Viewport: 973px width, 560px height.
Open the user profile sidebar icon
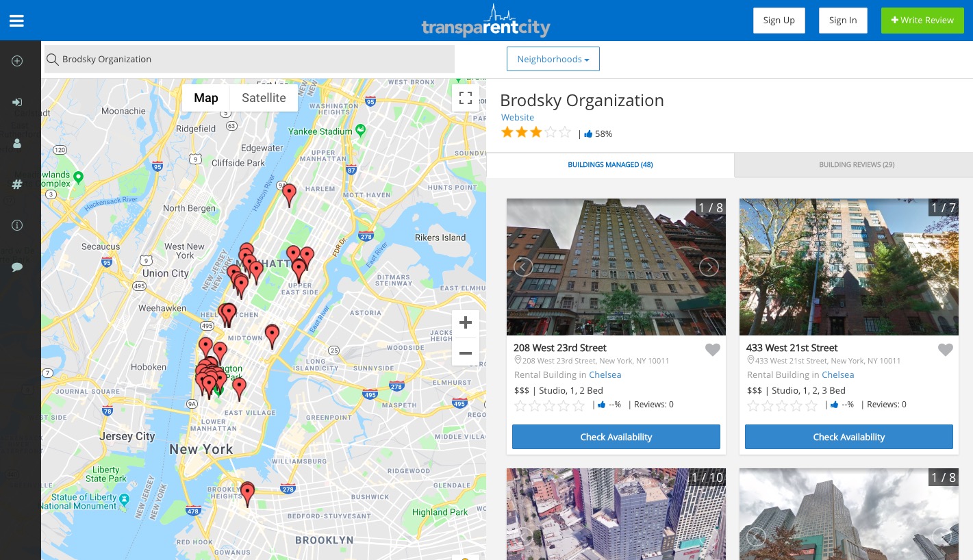point(17,143)
